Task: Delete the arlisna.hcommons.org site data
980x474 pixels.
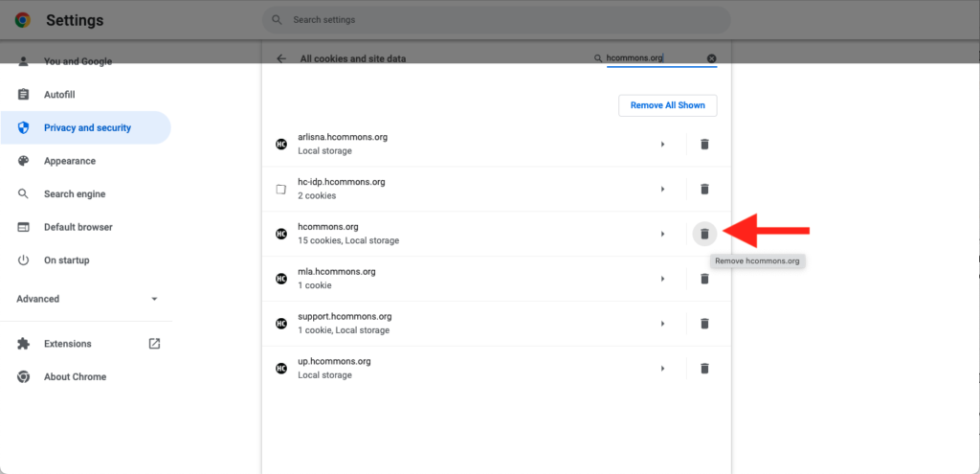Action: [704, 145]
